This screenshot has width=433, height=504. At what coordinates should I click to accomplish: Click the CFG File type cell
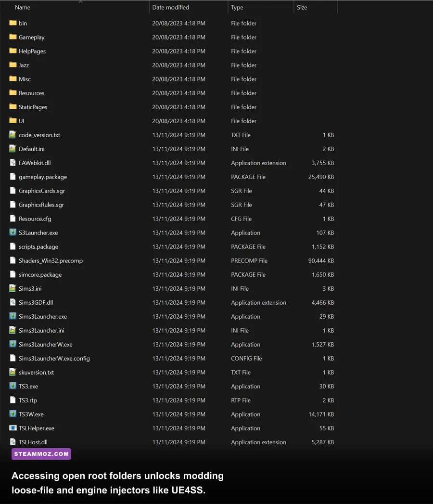click(241, 219)
